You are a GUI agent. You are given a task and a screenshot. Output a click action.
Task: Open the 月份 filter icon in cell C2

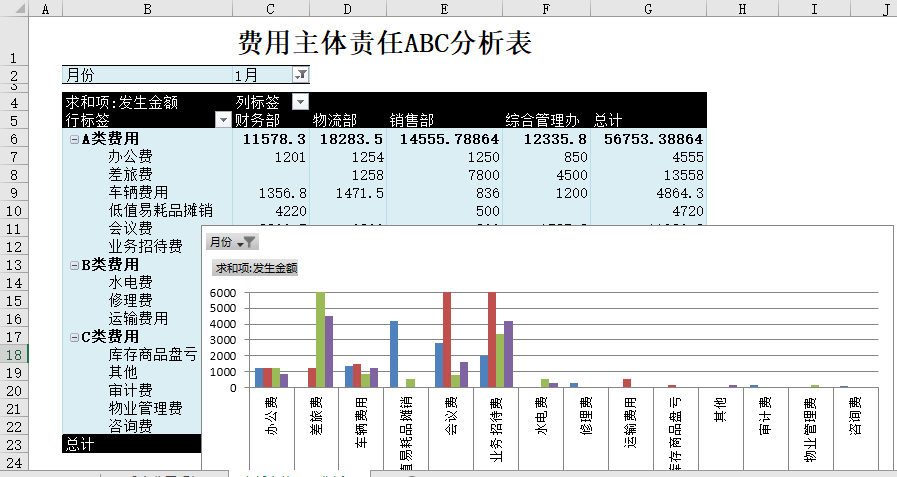click(x=301, y=75)
